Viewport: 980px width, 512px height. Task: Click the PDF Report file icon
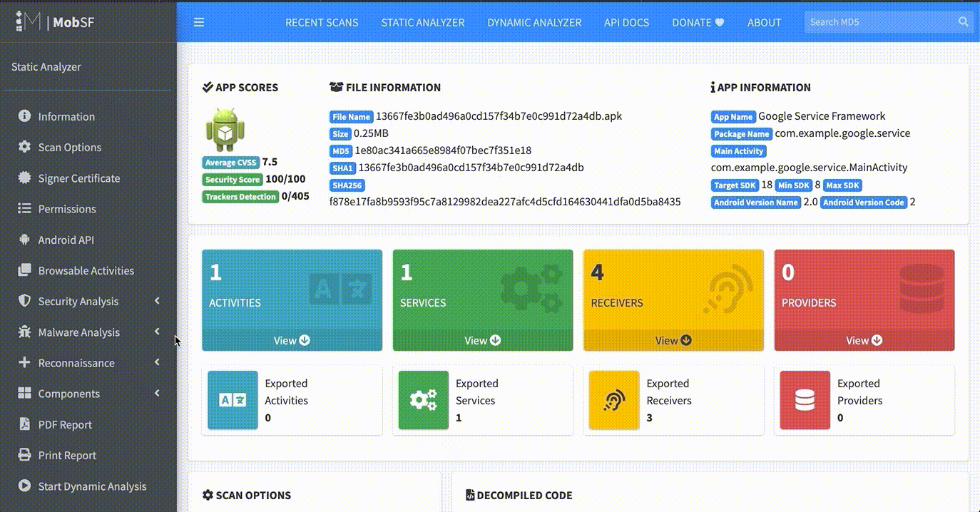point(24,424)
